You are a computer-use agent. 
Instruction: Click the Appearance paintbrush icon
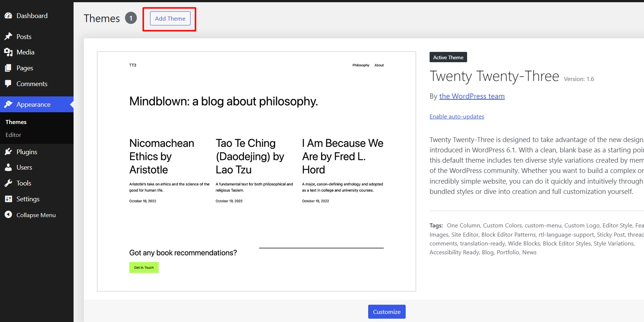8,105
